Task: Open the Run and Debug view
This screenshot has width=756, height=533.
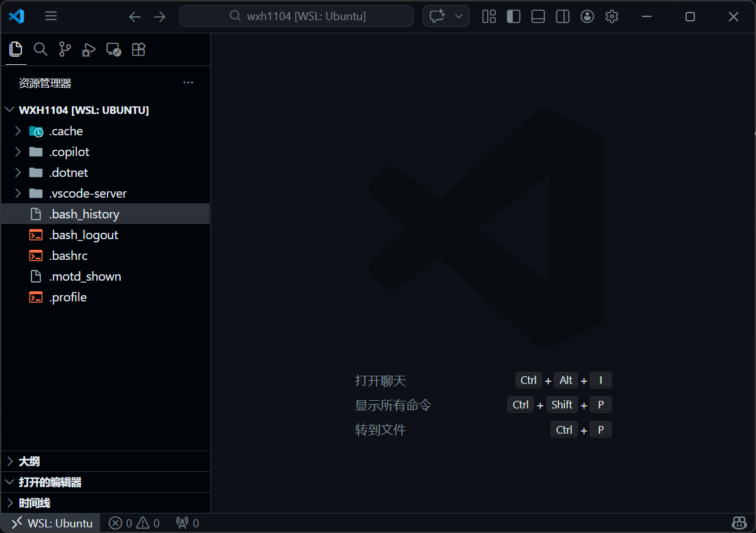Action: point(88,49)
